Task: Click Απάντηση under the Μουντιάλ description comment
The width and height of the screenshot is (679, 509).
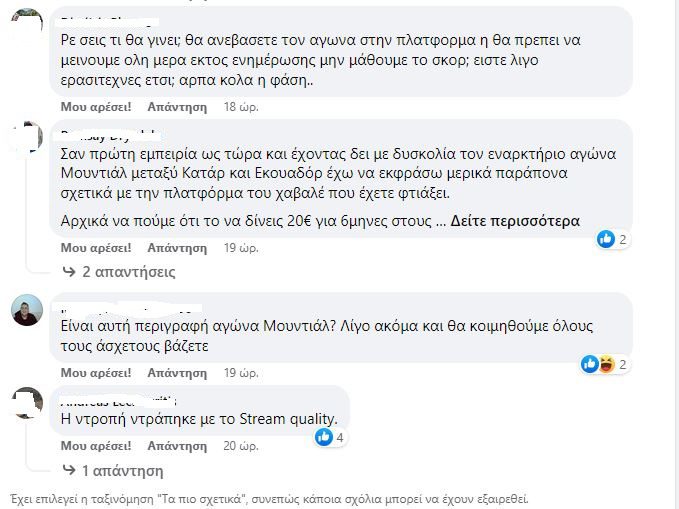Action: [x=177, y=373]
